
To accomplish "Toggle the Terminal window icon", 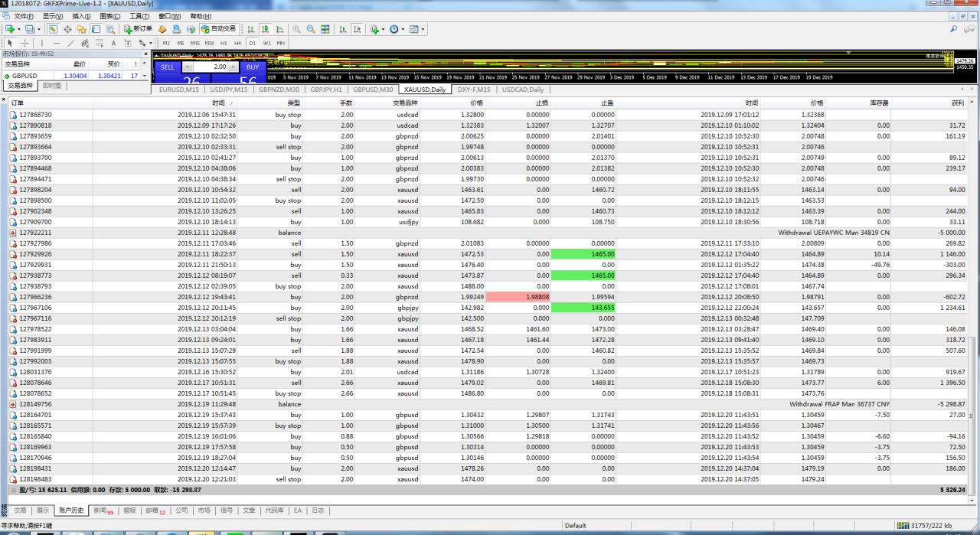I will coord(96,29).
